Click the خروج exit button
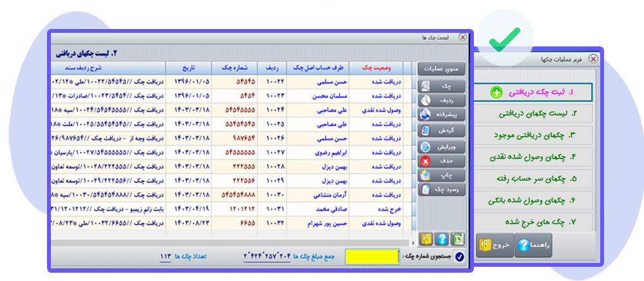 pyautogui.click(x=495, y=246)
